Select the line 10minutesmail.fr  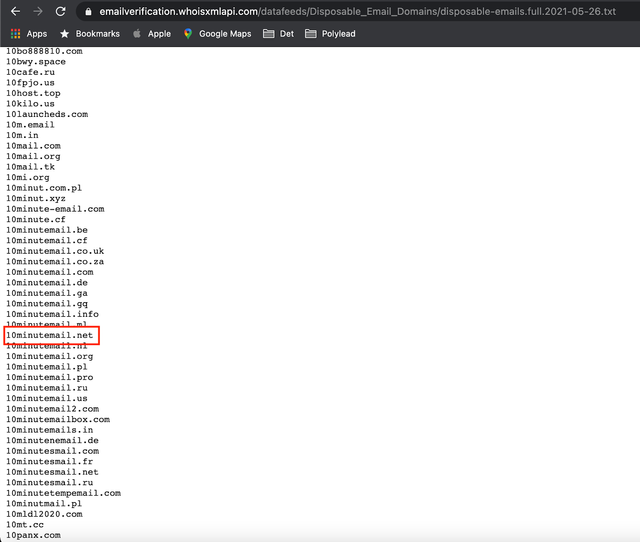pyautogui.click(x=50, y=462)
